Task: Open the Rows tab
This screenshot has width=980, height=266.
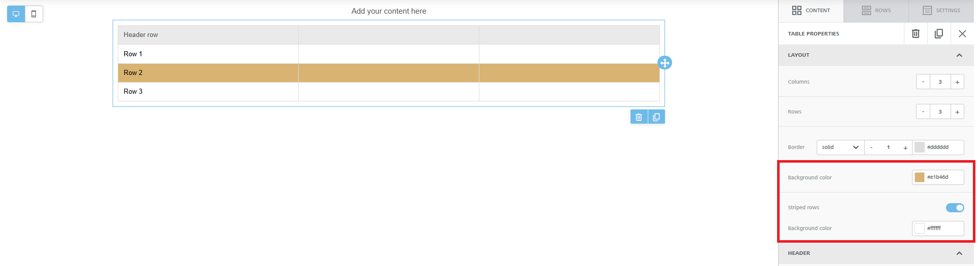Action: pyautogui.click(x=876, y=11)
